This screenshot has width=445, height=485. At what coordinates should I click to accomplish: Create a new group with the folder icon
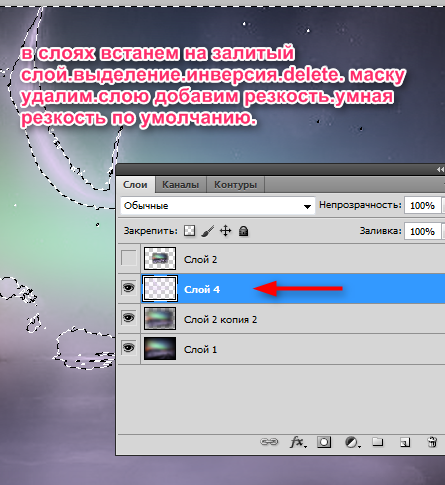point(378,442)
